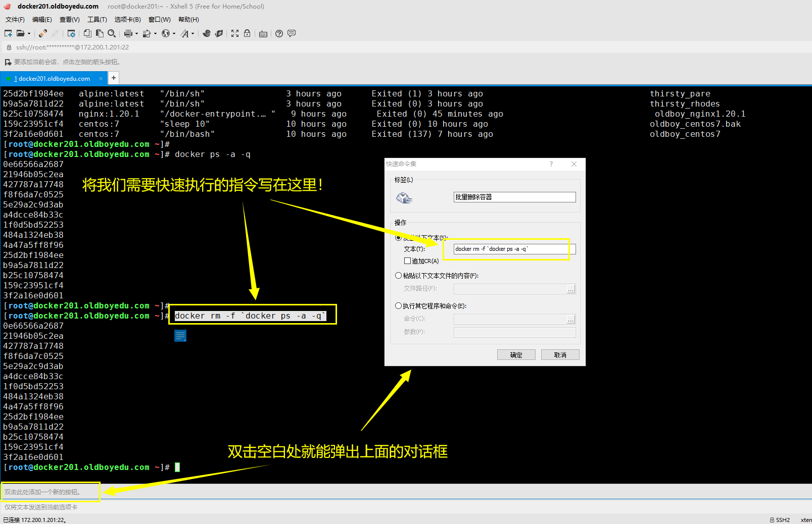Viewport: 812px width, 524px height.
Task: Click the Find magnifier icon in toolbar
Action: (x=112, y=33)
